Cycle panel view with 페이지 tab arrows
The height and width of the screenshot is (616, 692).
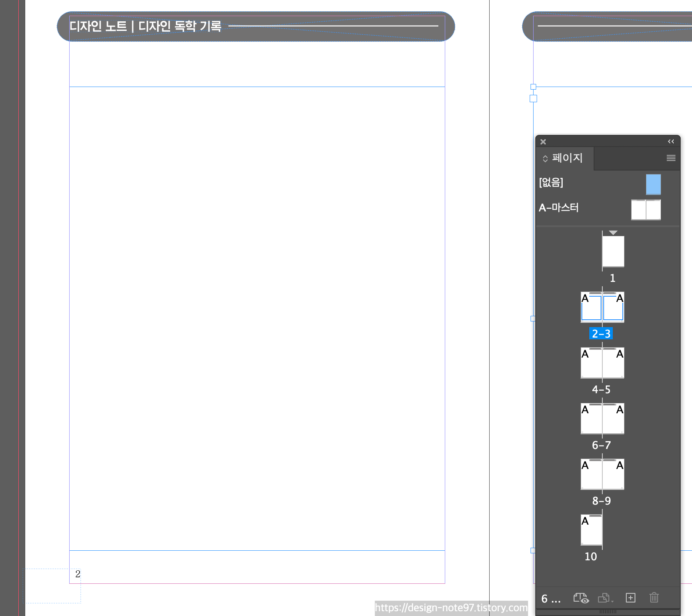545,159
